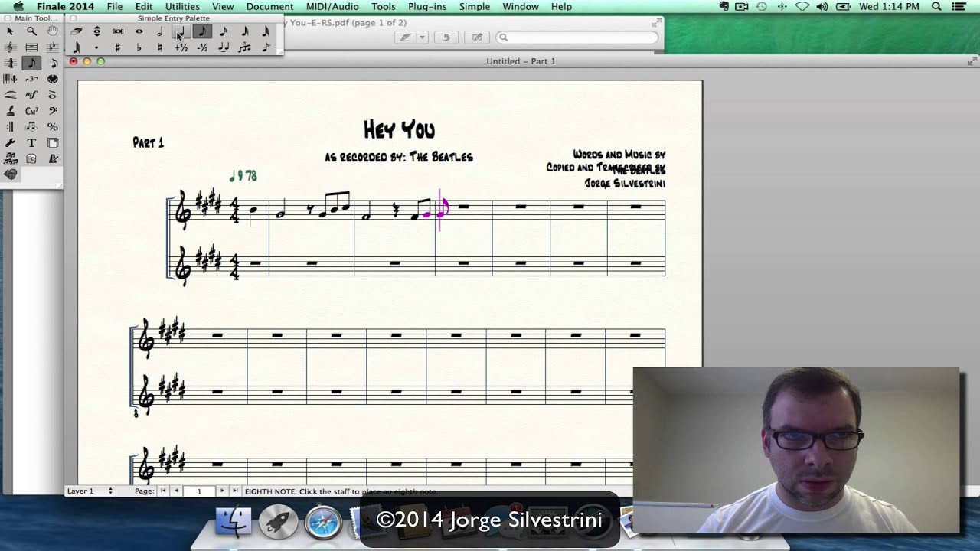
Task: Click the page number field
Action: click(199, 491)
